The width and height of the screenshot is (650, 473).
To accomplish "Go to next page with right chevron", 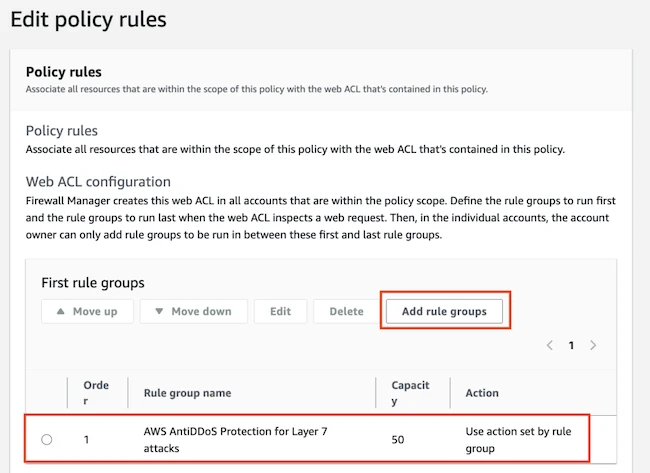I will pyautogui.click(x=593, y=345).
